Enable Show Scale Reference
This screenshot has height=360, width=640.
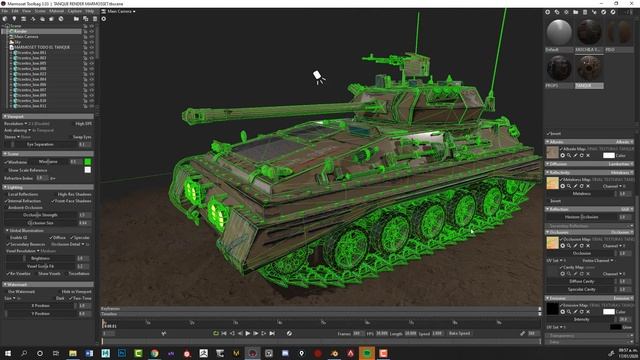(6, 170)
